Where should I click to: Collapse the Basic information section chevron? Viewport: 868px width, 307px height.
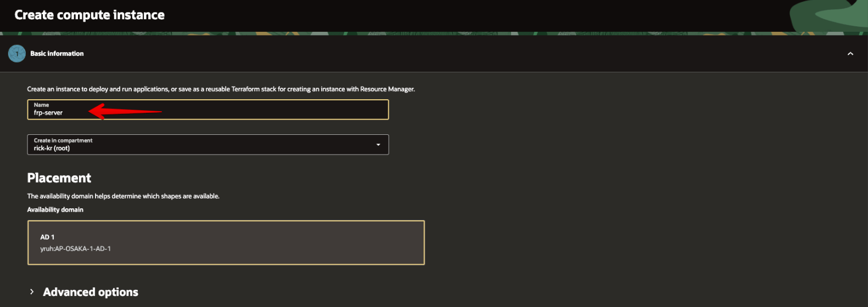pos(850,54)
